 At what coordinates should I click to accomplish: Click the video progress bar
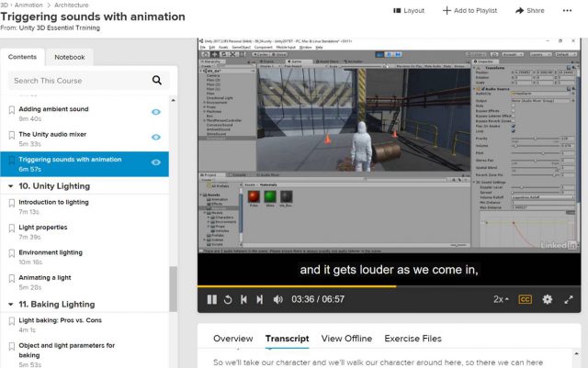(389, 286)
